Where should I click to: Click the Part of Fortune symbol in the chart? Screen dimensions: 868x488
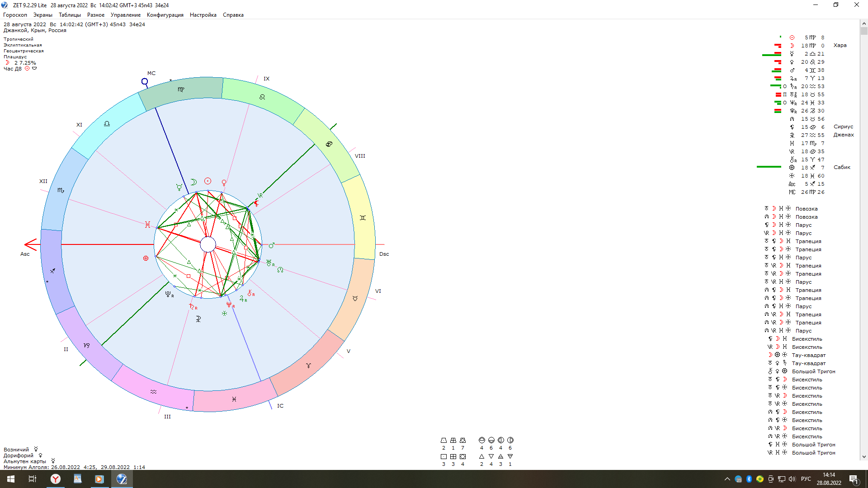pyautogui.click(x=146, y=258)
